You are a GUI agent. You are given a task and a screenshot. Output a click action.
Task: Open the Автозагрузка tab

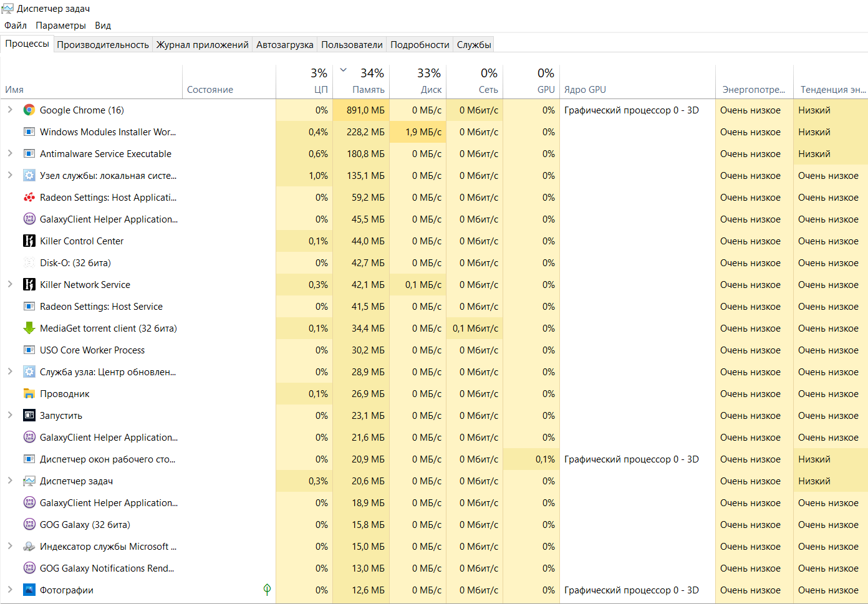pyautogui.click(x=284, y=45)
